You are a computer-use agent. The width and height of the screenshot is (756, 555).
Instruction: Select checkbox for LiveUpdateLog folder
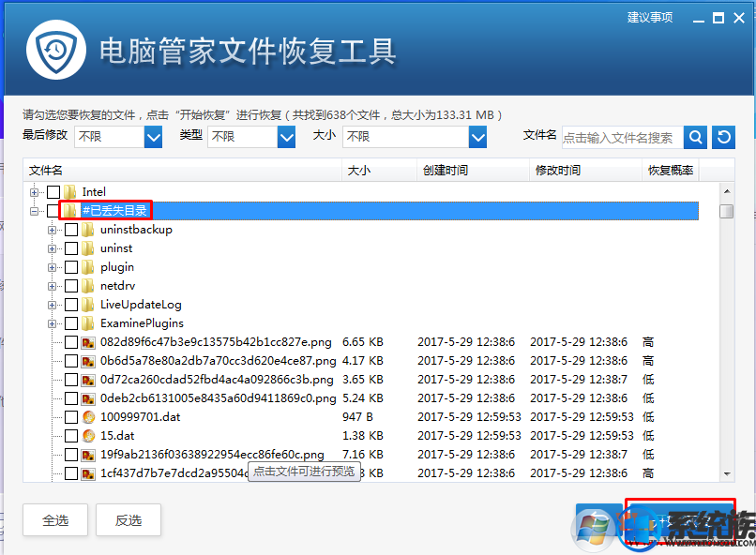(x=71, y=305)
